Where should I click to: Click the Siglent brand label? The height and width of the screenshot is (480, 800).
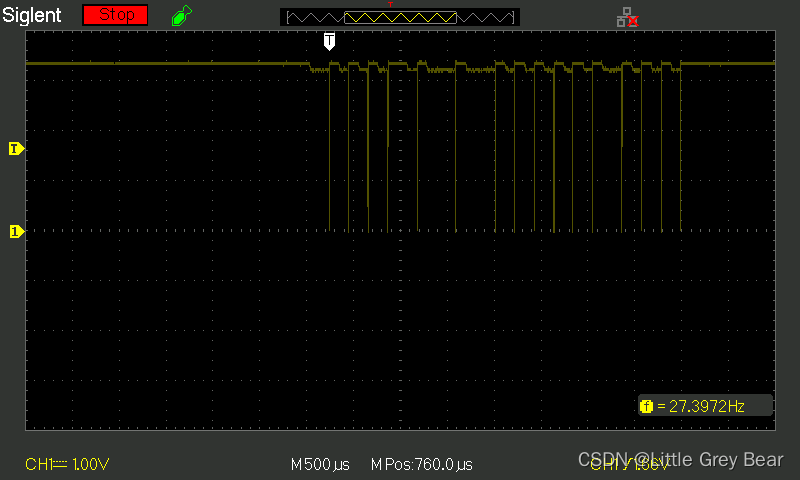click(x=32, y=15)
